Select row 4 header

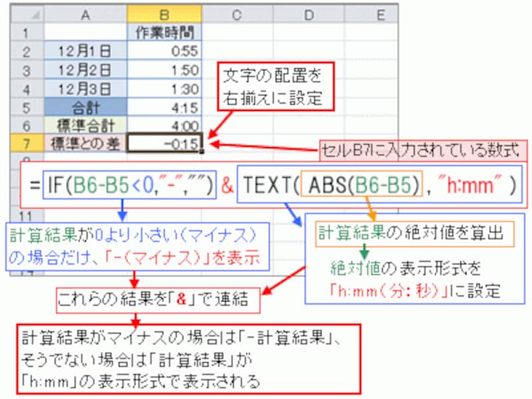[x=27, y=88]
